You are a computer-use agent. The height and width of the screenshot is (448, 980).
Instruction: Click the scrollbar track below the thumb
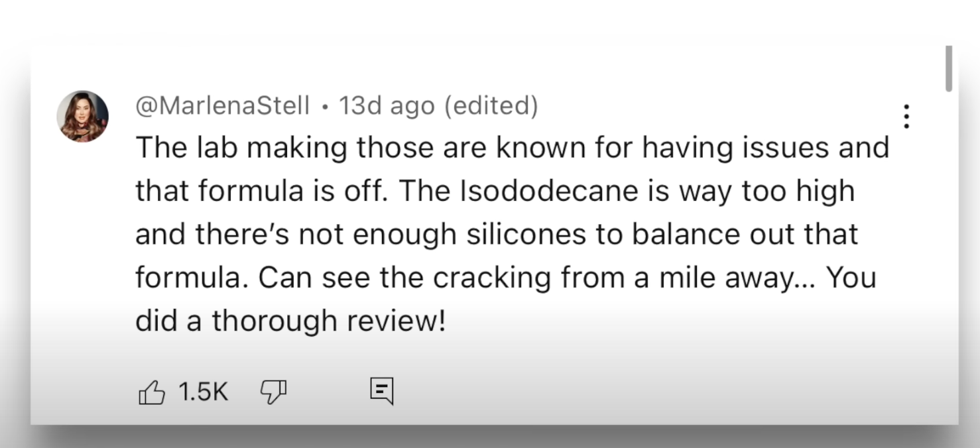tap(949, 258)
